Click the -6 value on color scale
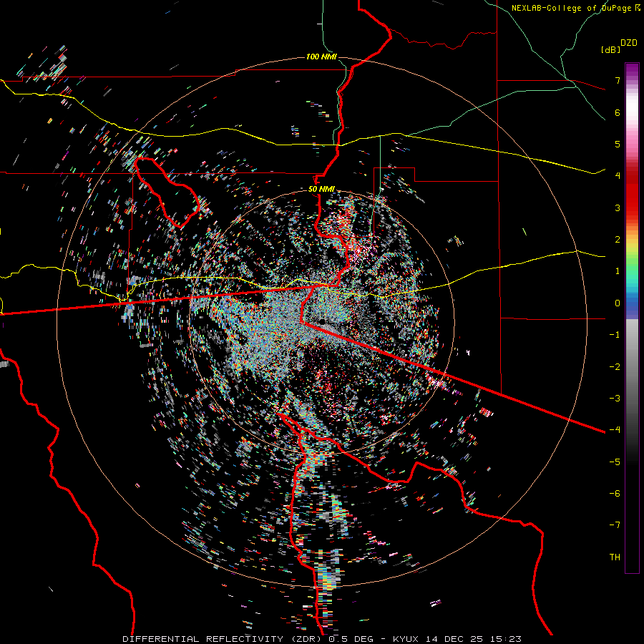The image size is (644, 644). coord(615,494)
